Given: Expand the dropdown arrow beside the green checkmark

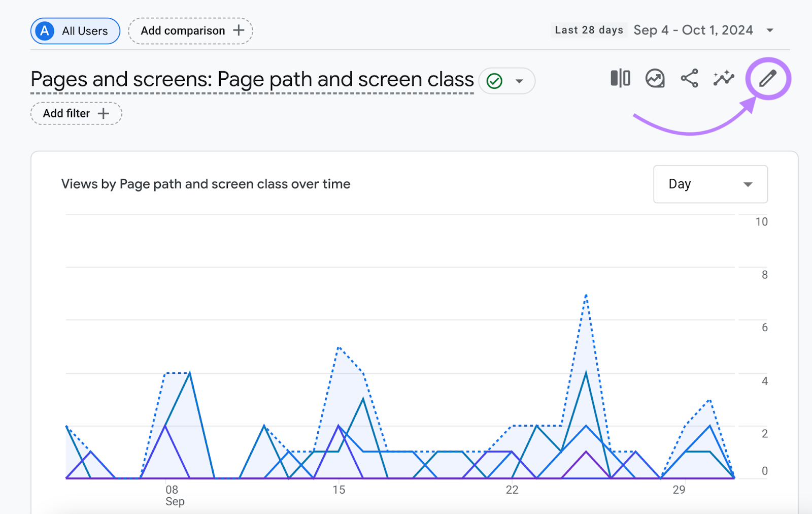Looking at the screenshot, I should pos(519,81).
